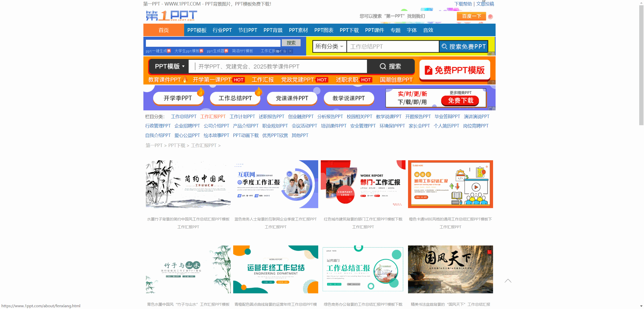Click the pink circle next to 百度一下
Screen dimensions: 644x309
click(490, 17)
